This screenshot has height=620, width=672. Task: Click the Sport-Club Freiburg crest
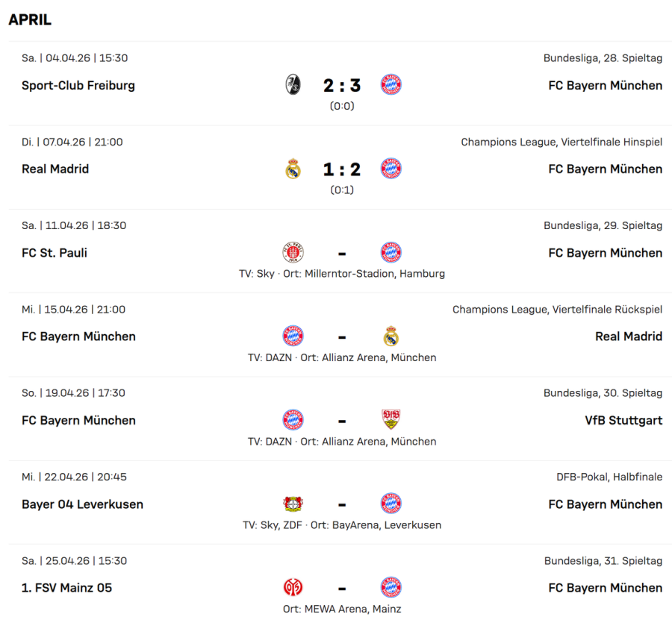click(293, 85)
